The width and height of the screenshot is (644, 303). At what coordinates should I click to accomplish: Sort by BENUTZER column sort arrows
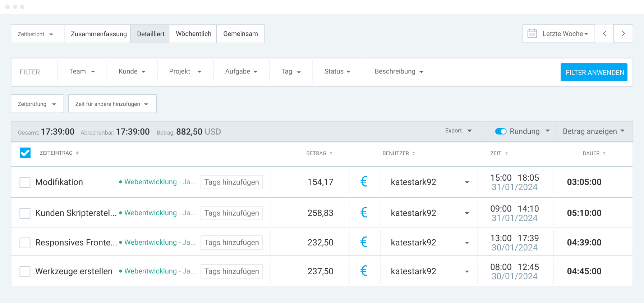[414, 153]
